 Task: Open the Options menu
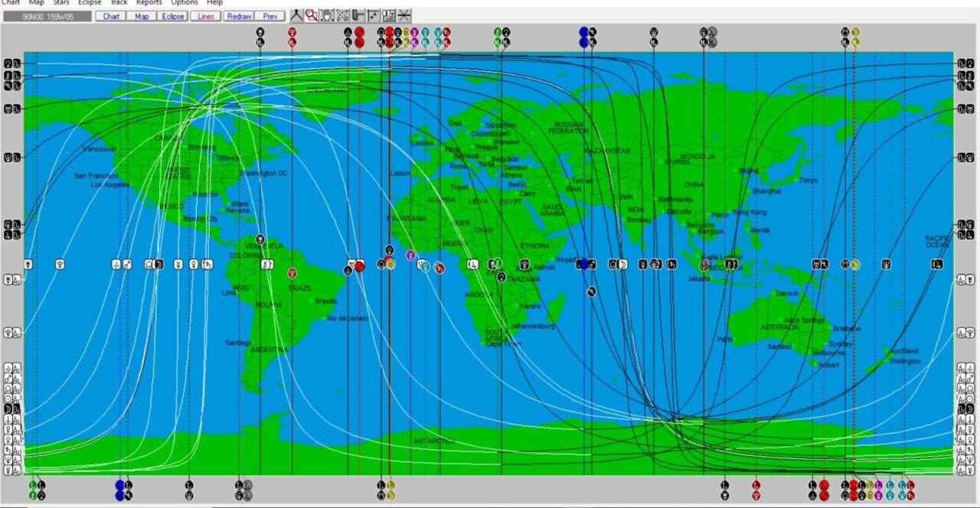pos(184,2)
